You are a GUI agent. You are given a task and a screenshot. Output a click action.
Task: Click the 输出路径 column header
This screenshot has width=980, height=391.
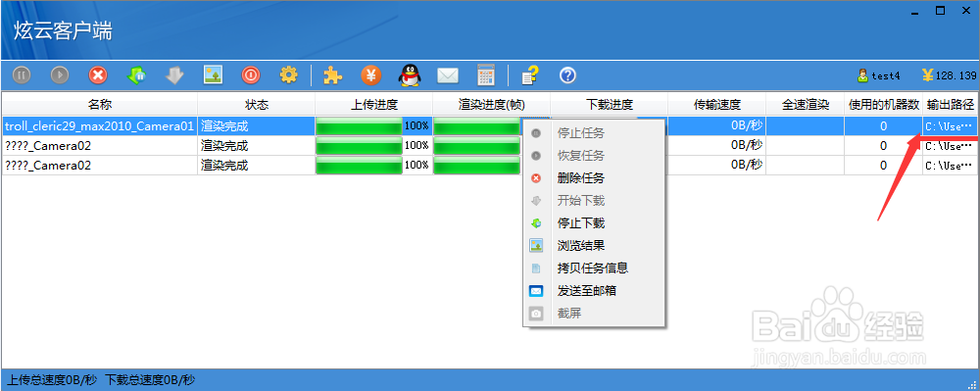(x=951, y=104)
